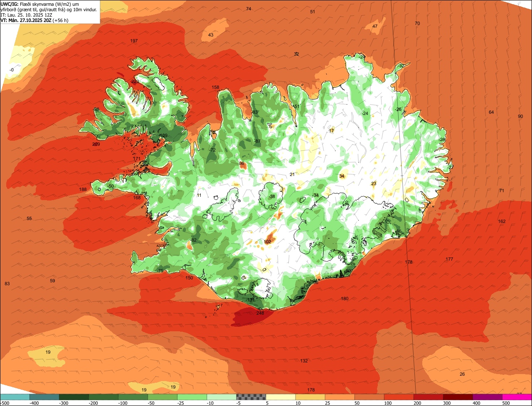
Task: Select the inland value 17
Action: 331,131
